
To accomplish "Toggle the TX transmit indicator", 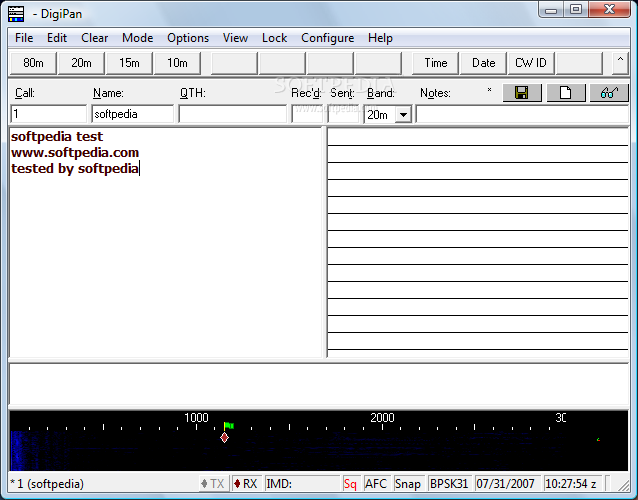I will pyautogui.click(x=214, y=484).
